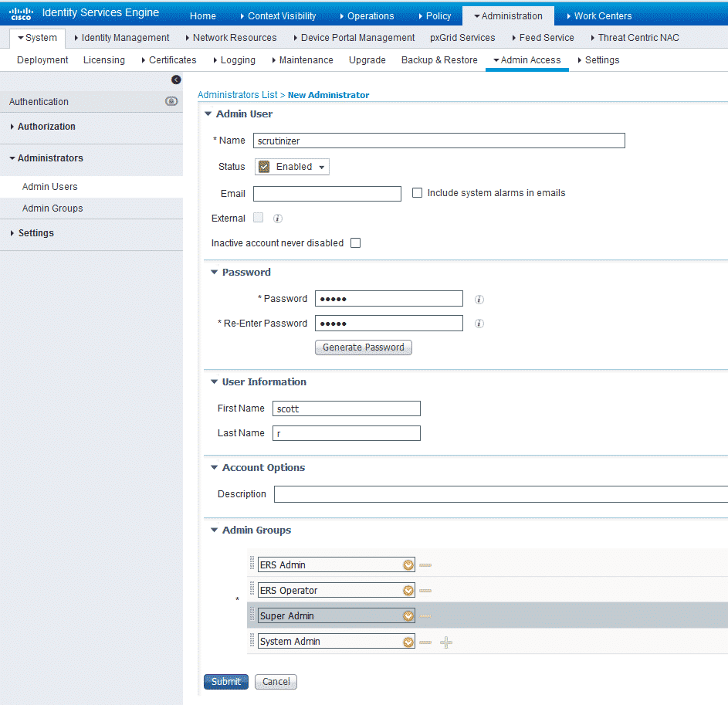The width and height of the screenshot is (728, 705).
Task: Open the Upgrade tab
Action: point(367,60)
